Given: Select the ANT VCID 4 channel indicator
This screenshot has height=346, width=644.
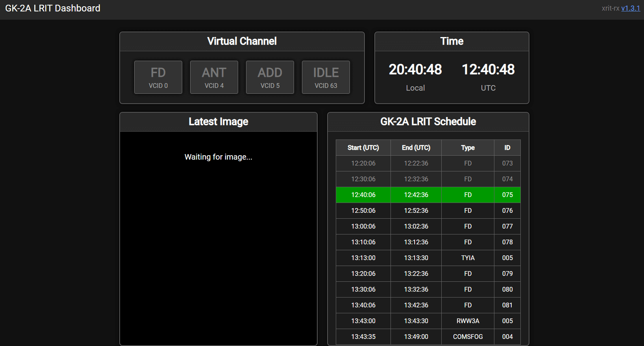Looking at the screenshot, I should (214, 77).
